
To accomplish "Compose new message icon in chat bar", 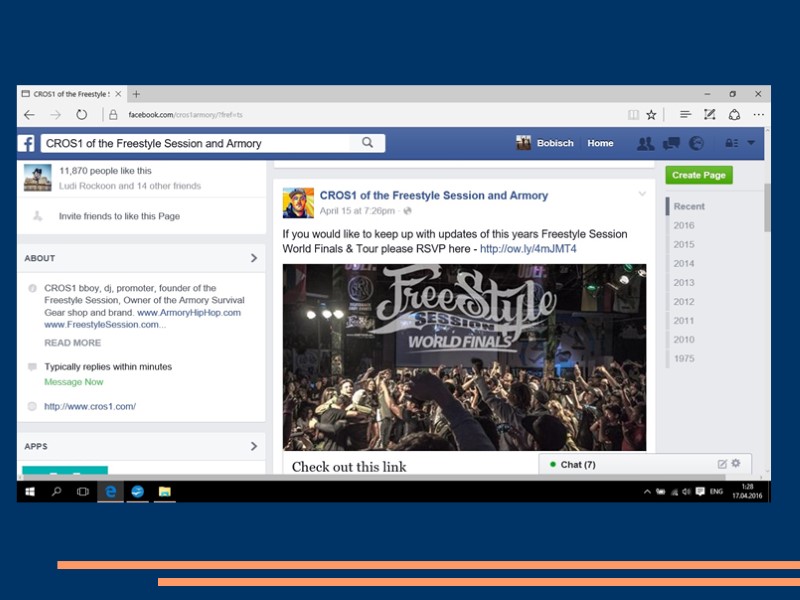I will pos(722,464).
